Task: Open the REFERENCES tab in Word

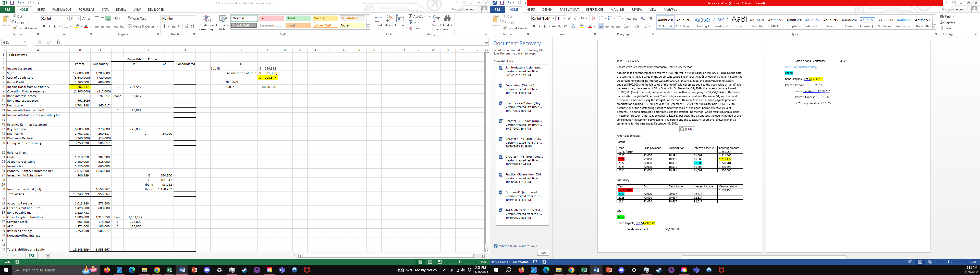Action: (x=594, y=9)
